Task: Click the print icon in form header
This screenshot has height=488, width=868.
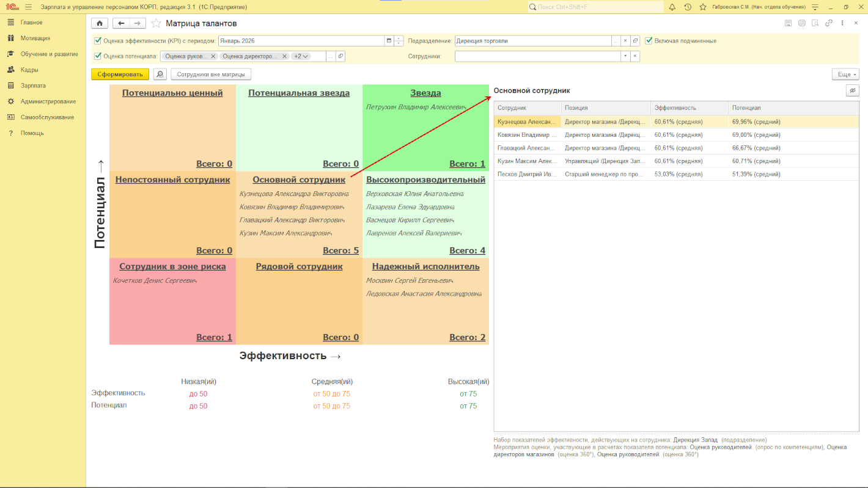Action: (801, 23)
